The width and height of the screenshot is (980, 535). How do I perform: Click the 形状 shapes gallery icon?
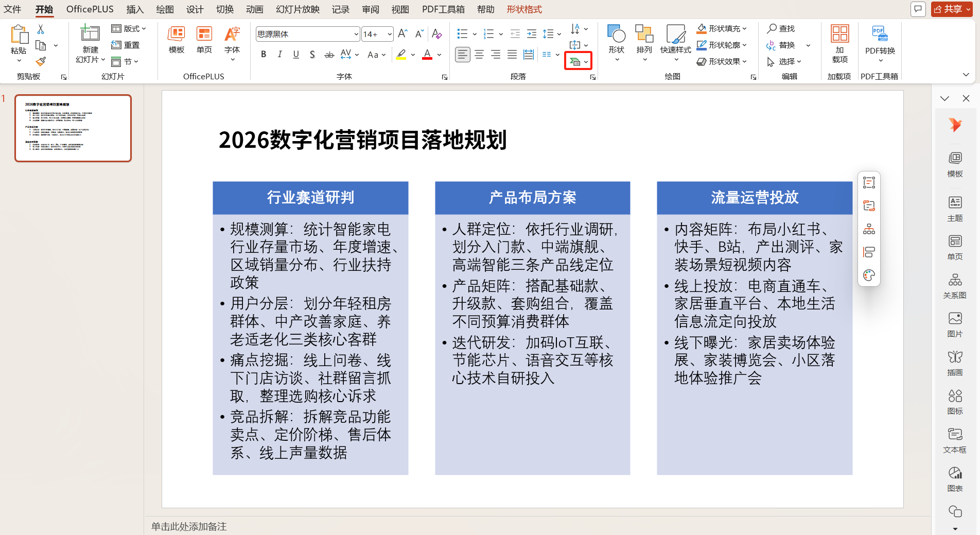click(x=616, y=34)
